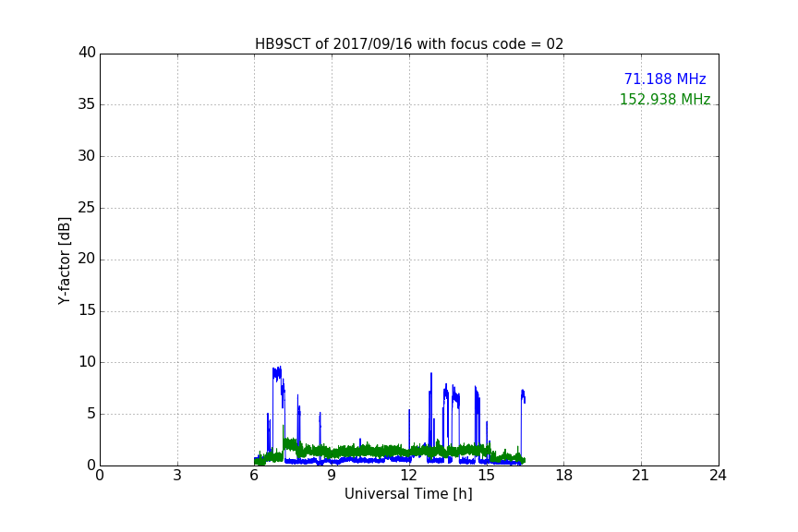Click the x-axis tick label 18
The image size is (798, 532).
(564, 476)
